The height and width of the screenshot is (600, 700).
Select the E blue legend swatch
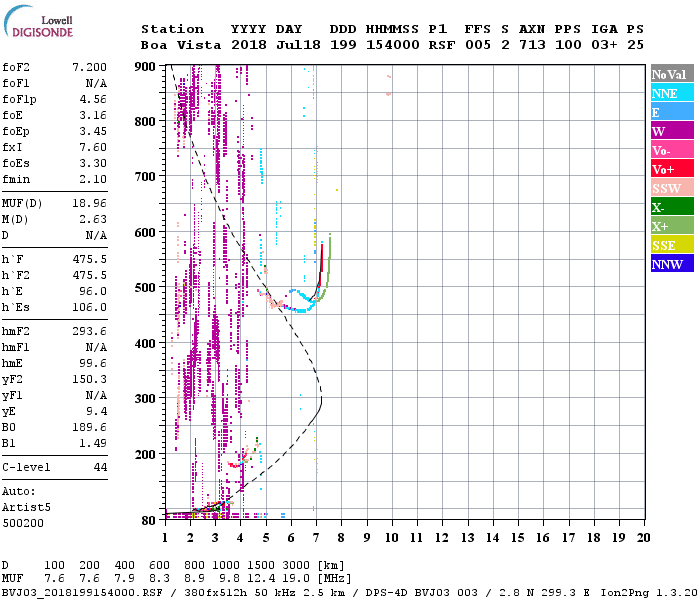[x=672, y=112]
